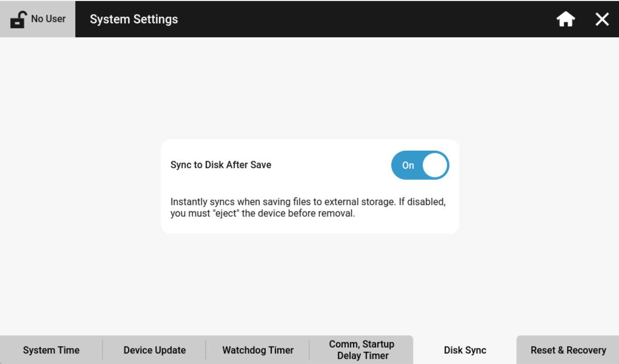Click the Sync to Disk After Save label
The height and width of the screenshot is (364, 619).
click(x=221, y=165)
